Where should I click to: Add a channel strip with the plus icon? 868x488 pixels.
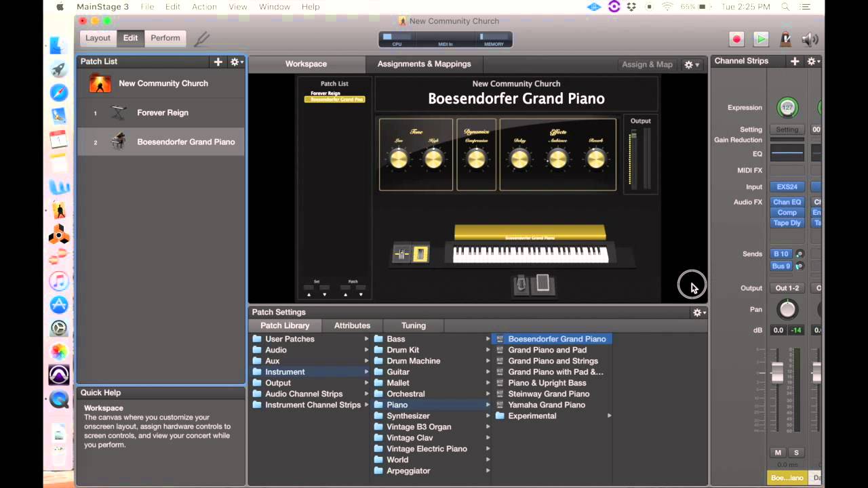795,61
